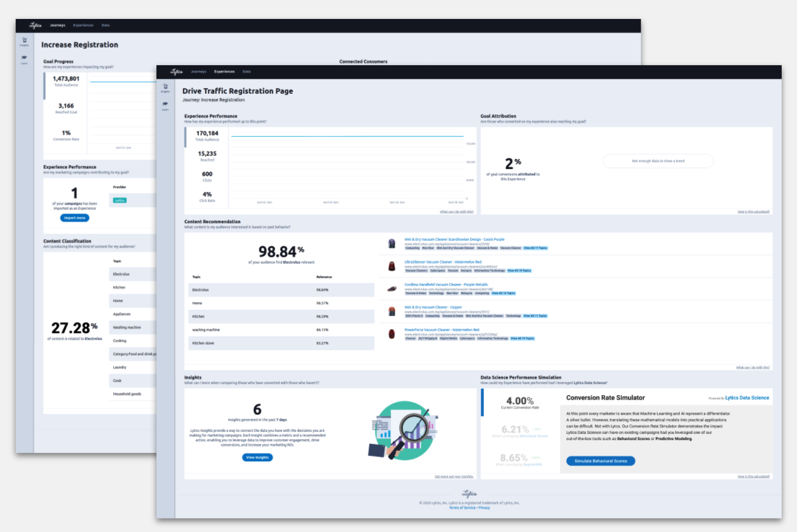Open 'How is this calculated?' under Conversion Rate Simulator
Image resolution: width=797 pixels, height=532 pixels.
click(x=754, y=476)
